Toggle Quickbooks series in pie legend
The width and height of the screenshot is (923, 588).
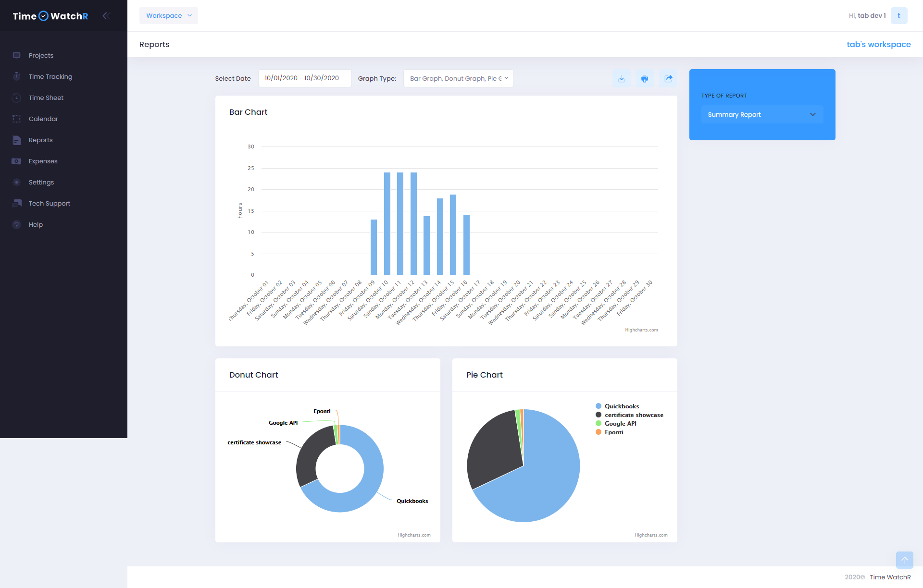click(x=621, y=406)
